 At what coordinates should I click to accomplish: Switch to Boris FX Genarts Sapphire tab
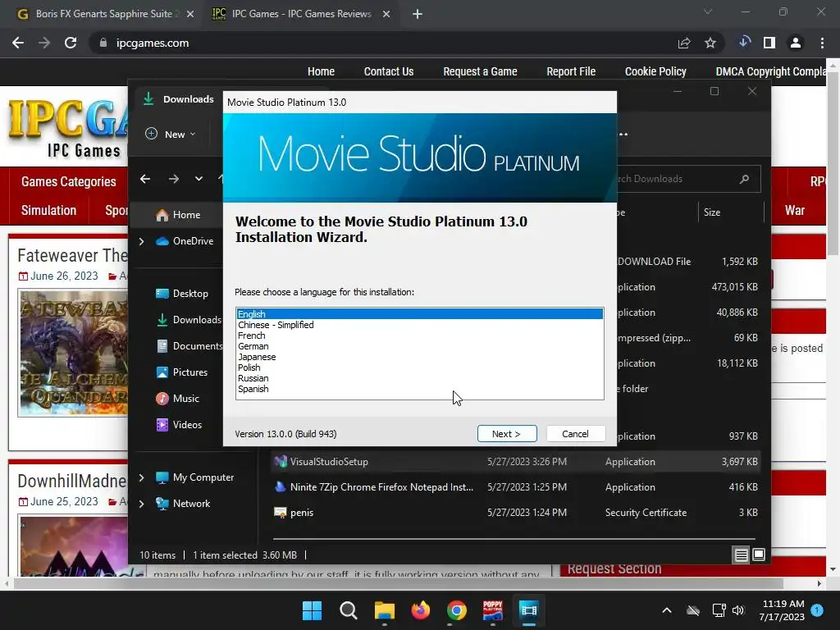(106, 14)
